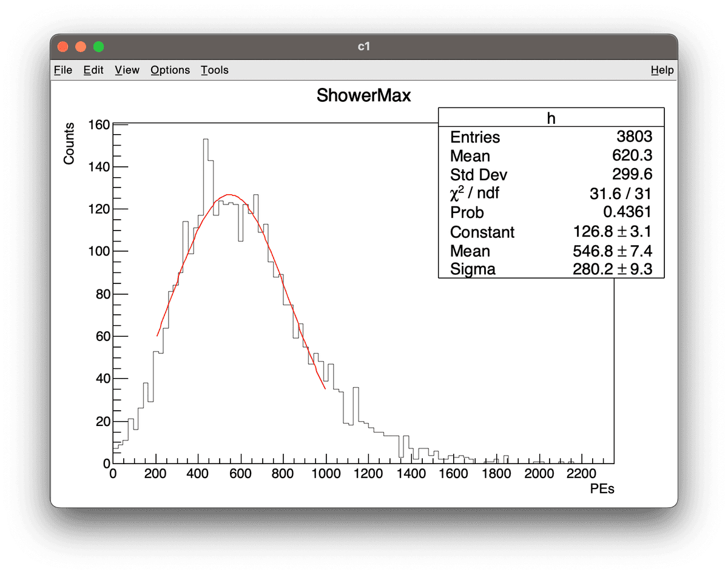Maximize the c1 canvas window
The width and height of the screenshot is (728, 574).
98,47
